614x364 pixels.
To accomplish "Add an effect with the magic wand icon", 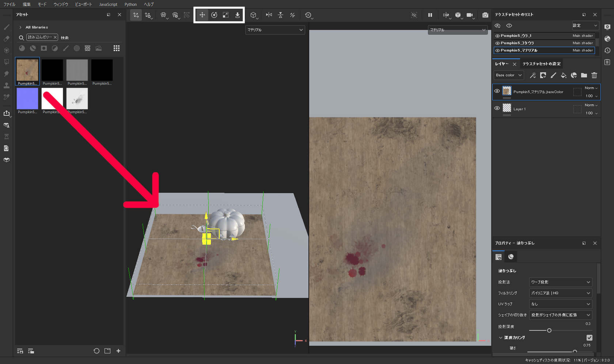I will tap(533, 75).
